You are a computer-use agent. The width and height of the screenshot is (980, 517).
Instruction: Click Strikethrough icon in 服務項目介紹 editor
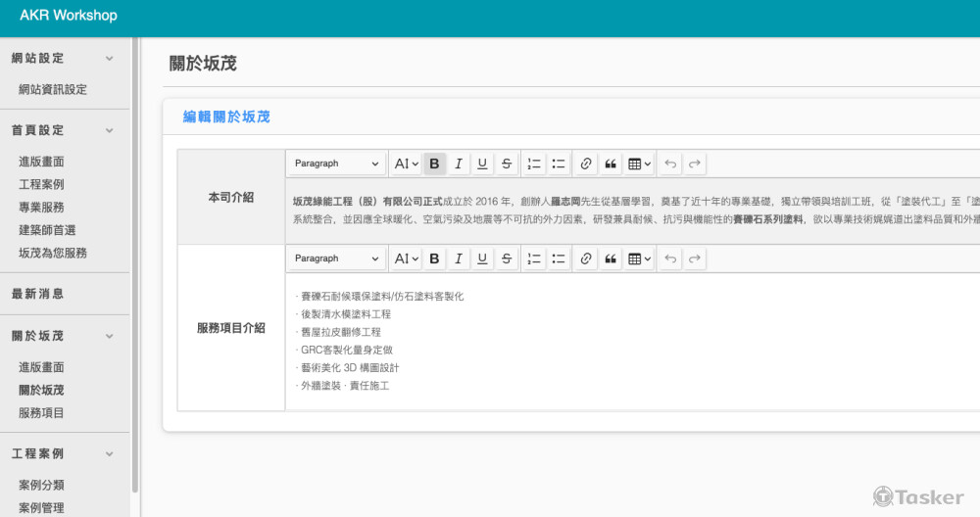pos(506,258)
